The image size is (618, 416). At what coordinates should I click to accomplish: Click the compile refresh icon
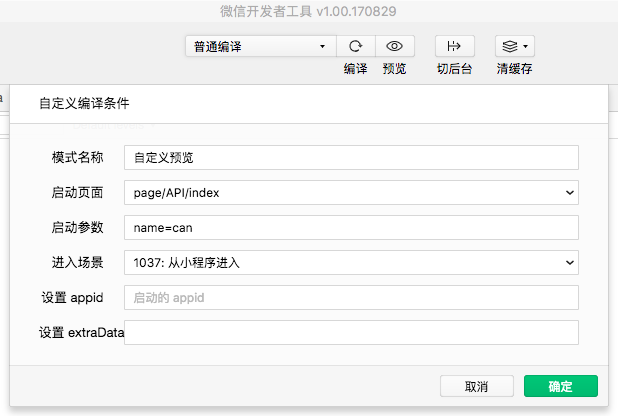pos(355,46)
